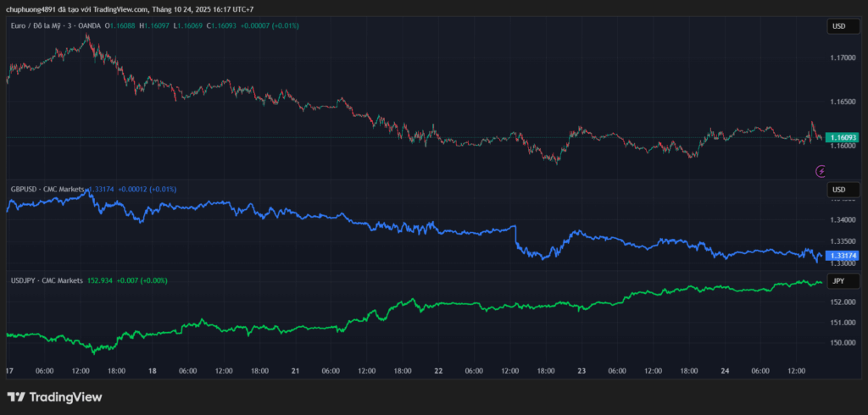Click the 152.000 level on USDJPY scale
This screenshot has height=415, width=868.
[x=843, y=302]
